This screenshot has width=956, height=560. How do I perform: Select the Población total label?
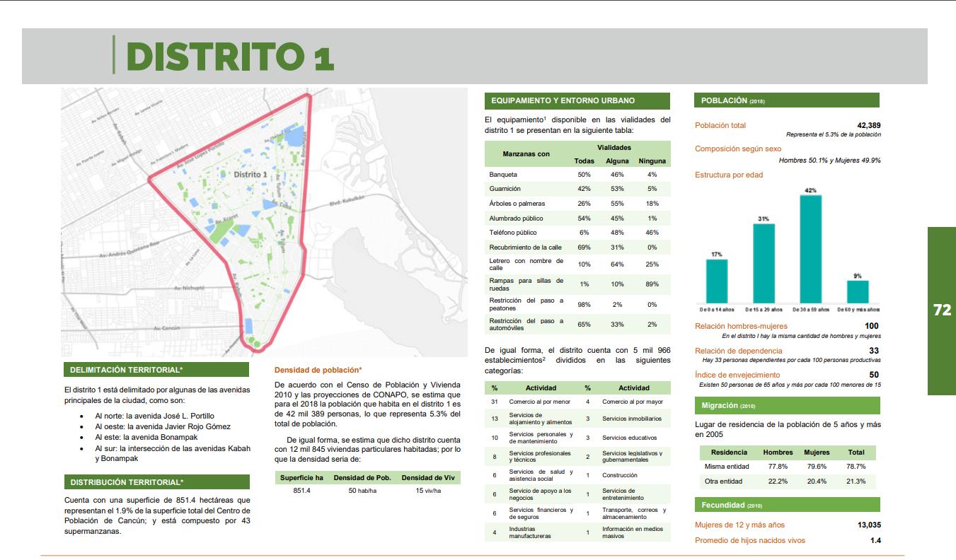720,125
